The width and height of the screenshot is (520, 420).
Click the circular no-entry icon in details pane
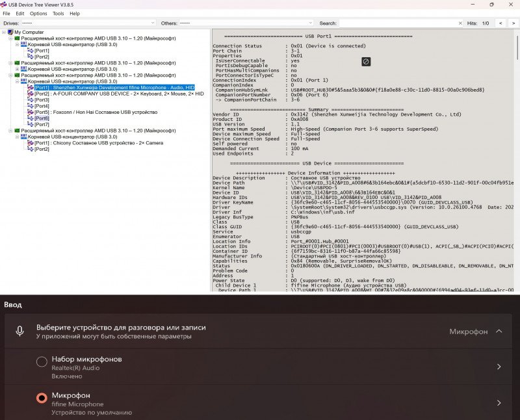[x=366, y=61]
